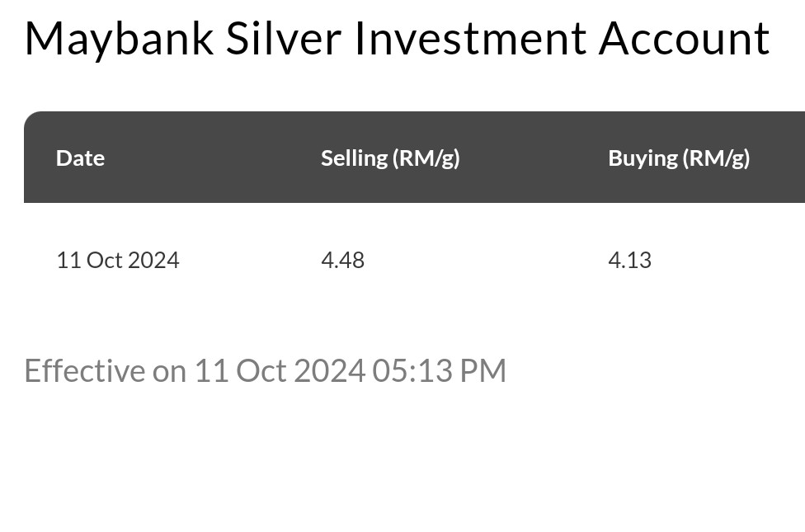Click the 4.13 buying price value
The width and height of the screenshot is (805, 532).
pos(629,261)
